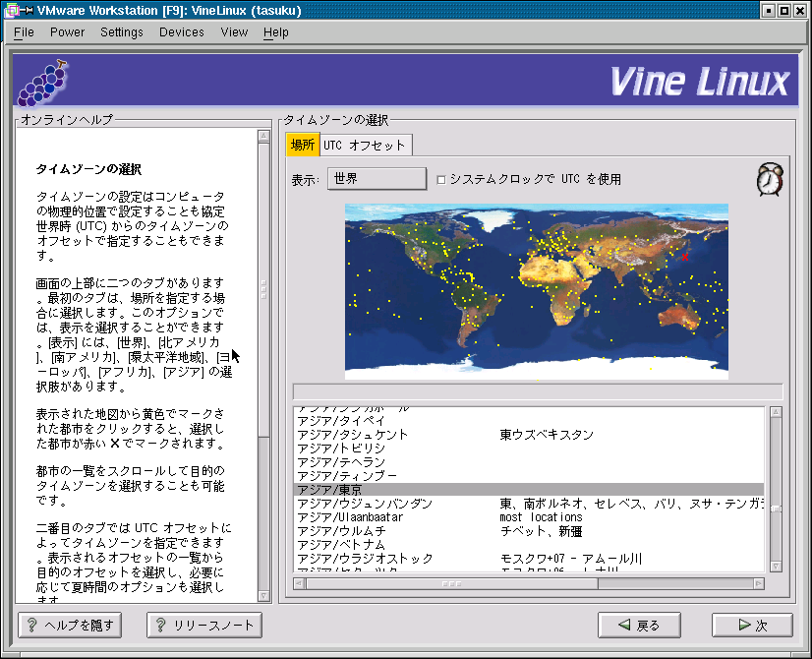Open リリースノート release notes
This screenshot has width=812, height=659.
point(205,625)
